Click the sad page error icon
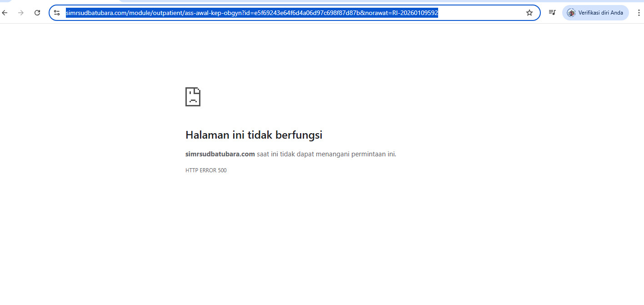 (193, 97)
